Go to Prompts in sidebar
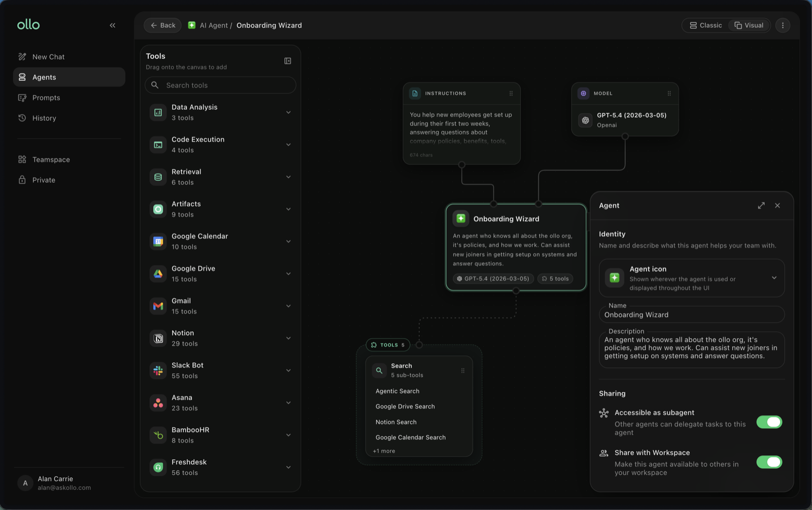This screenshot has width=812, height=510. point(69,98)
